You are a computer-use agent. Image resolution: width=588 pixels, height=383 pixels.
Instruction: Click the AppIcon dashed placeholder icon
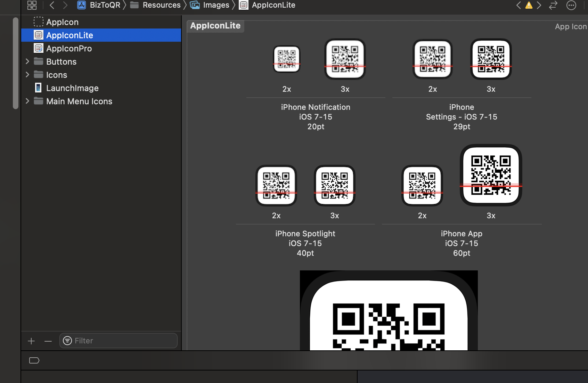pyautogui.click(x=39, y=22)
